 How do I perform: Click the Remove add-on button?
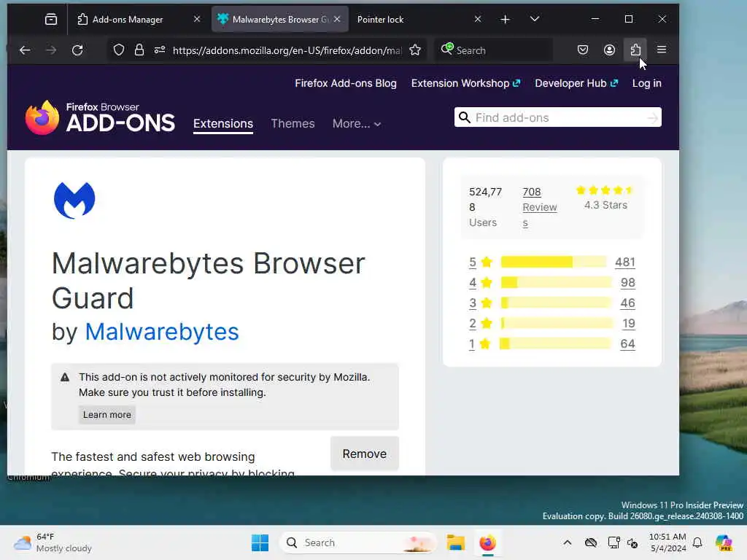coord(365,454)
